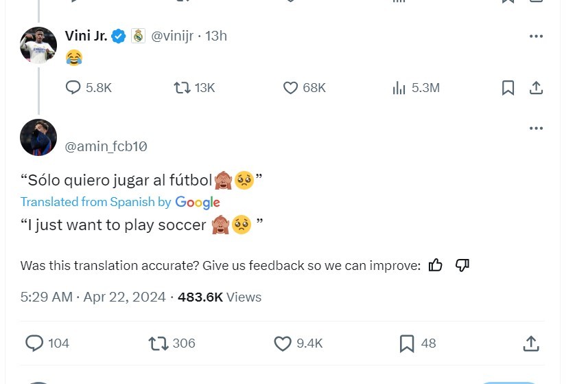The image size is (588, 384).
Task: Share Vini Jr.'s tweet
Action: point(537,88)
